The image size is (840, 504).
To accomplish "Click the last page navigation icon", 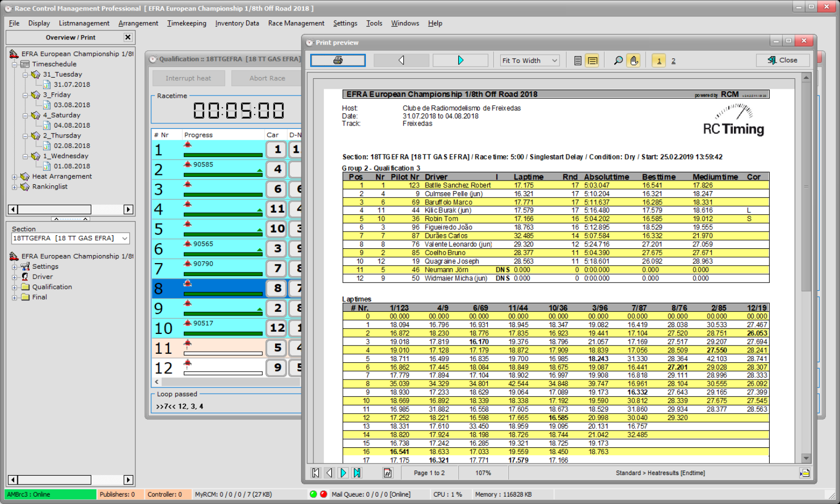I will (x=357, y=473).
